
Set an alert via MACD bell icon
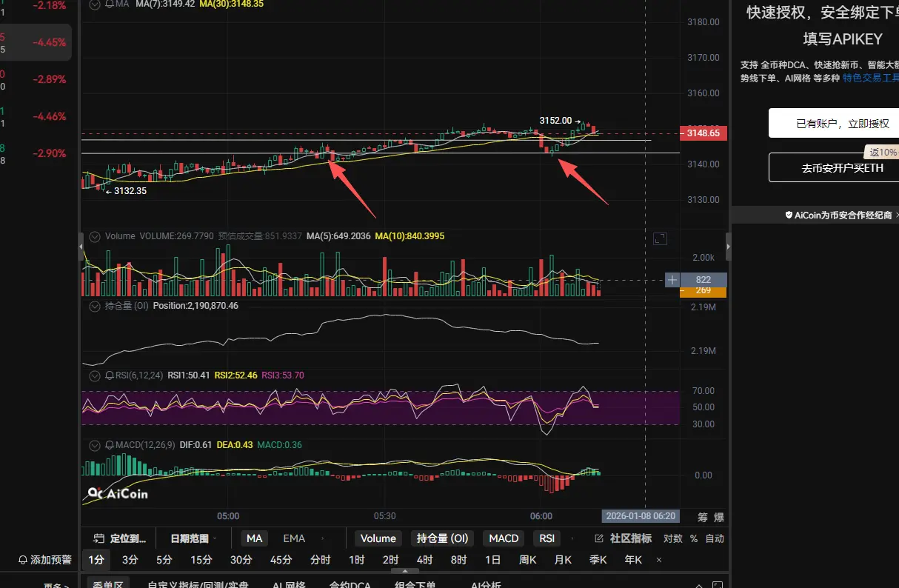[x=110, y=445]
